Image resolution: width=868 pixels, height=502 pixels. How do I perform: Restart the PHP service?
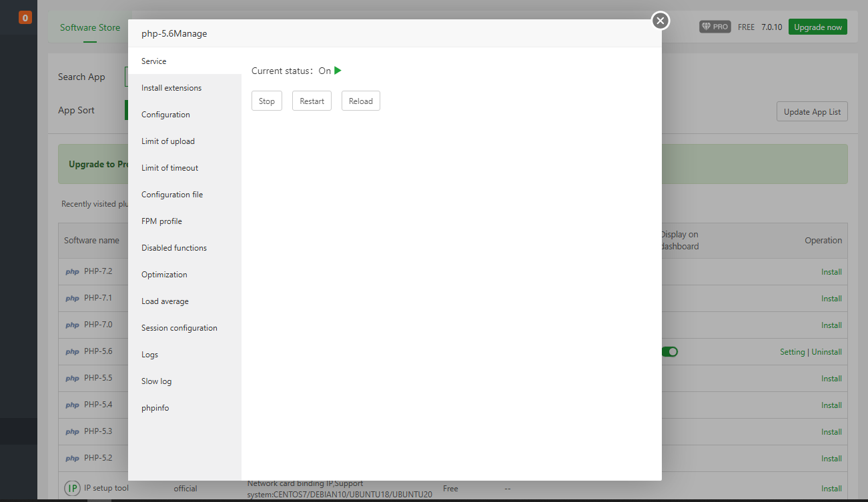tap(312, 101)
